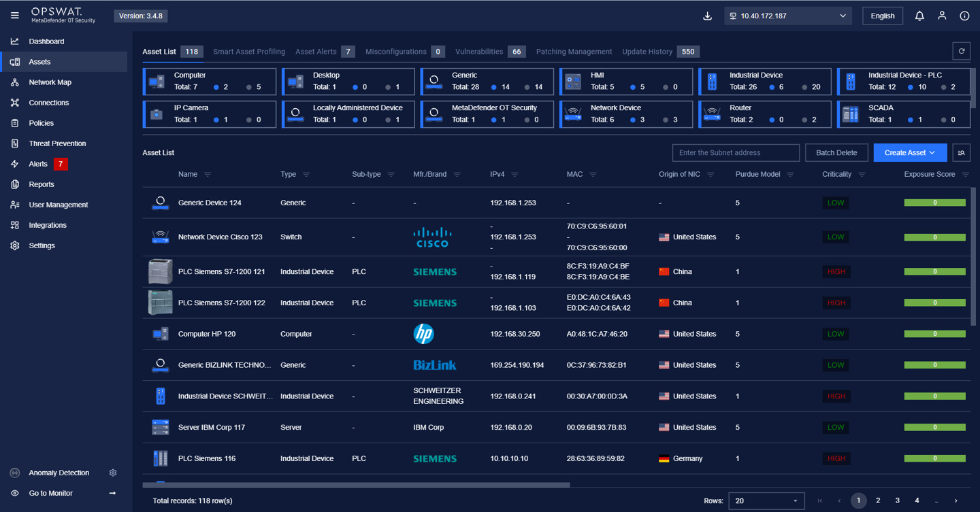Switch to Vulnerabilities tab

(490, 52)
